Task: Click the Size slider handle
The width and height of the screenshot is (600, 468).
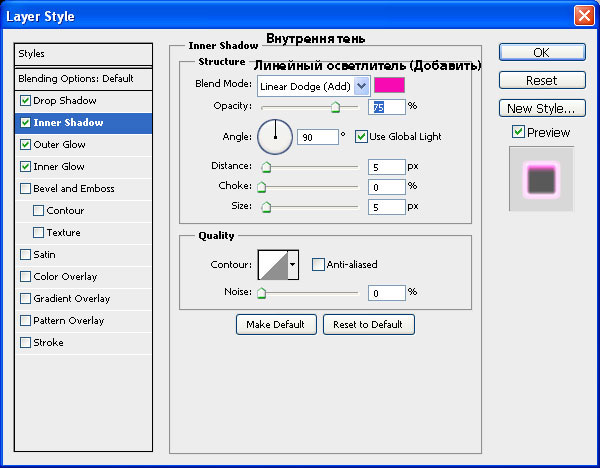Action: 266,207
